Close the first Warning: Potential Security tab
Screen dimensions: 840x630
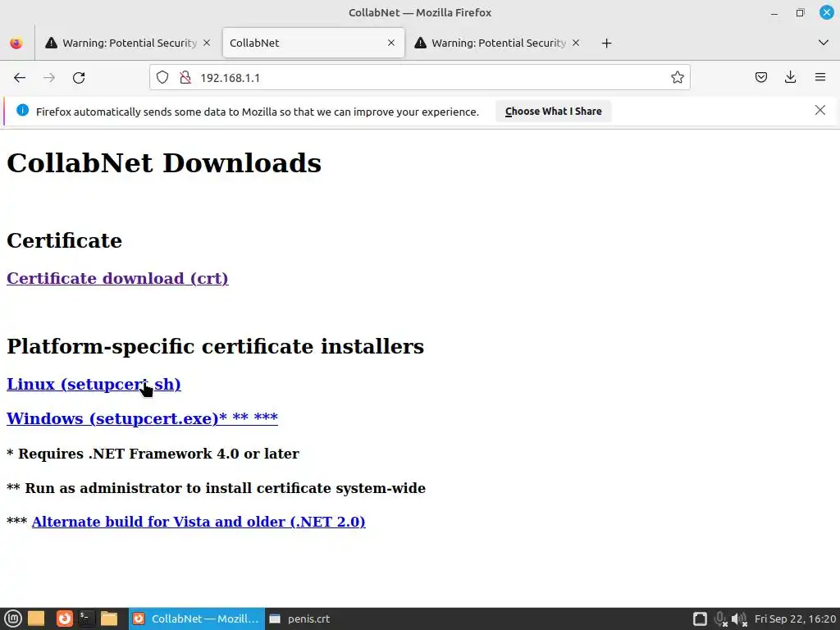(207, 43)
